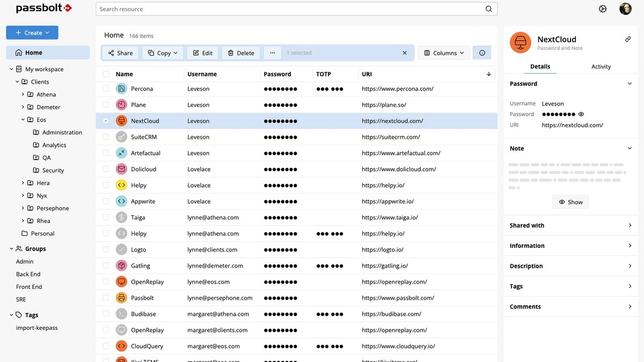
Task: Click the sort arrow in the table header
Action: pos(489,74)
